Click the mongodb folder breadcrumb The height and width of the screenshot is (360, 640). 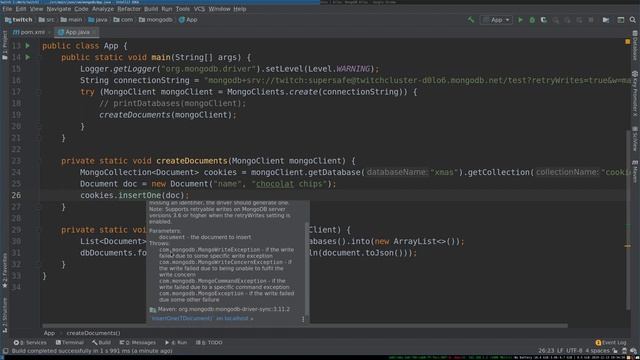click(x=156, y=20)
